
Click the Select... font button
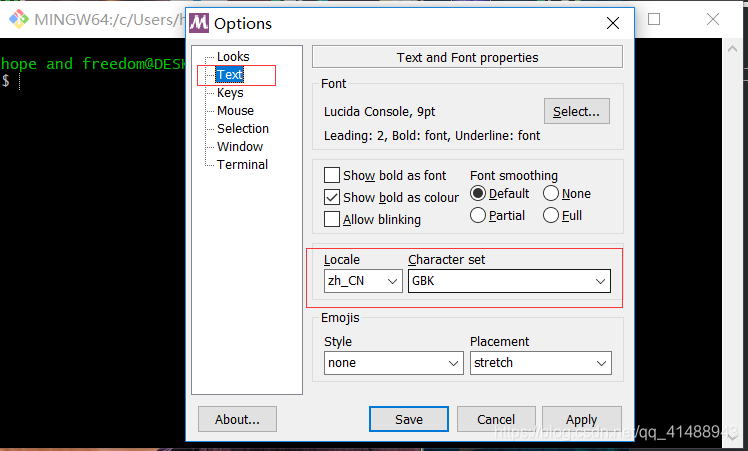coord(577,111)
